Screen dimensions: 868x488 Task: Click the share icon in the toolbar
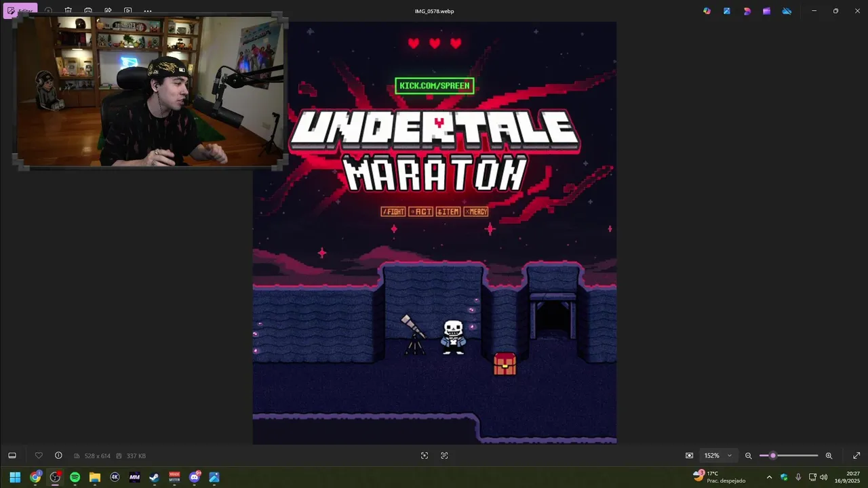tap(108, 11)
